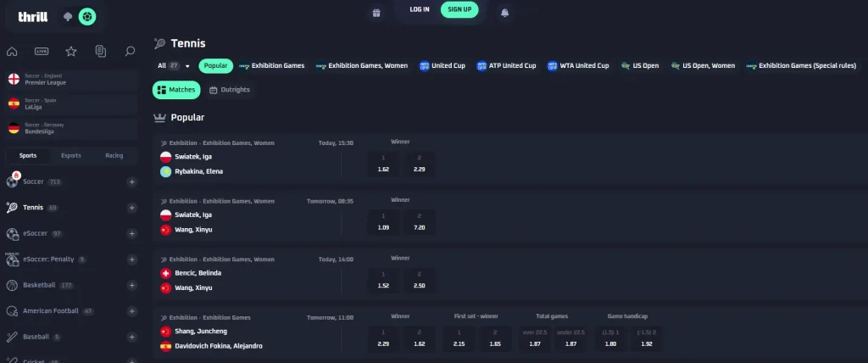Open the LaLiga shortcut

point(70,103)
